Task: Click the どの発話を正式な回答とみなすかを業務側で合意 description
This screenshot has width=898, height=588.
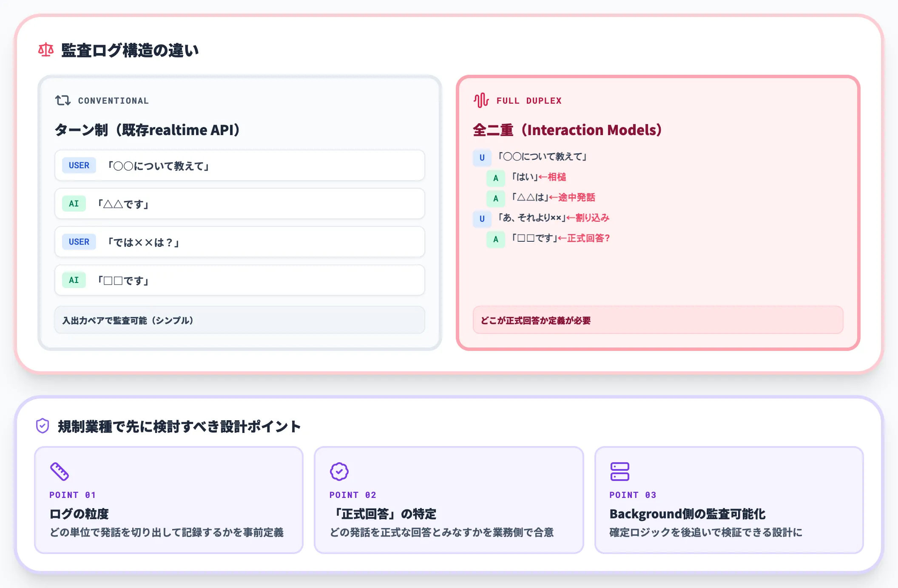Action: click(x=442, y=532)
